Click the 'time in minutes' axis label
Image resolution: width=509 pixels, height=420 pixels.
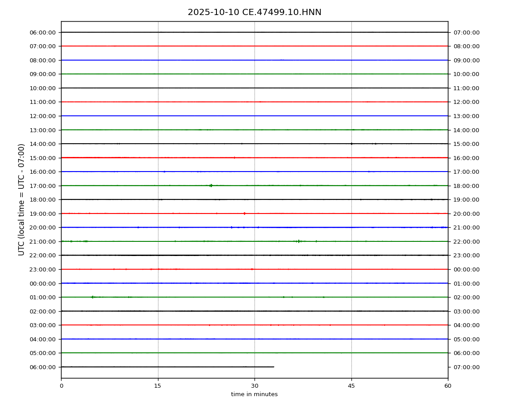point(254,394)
